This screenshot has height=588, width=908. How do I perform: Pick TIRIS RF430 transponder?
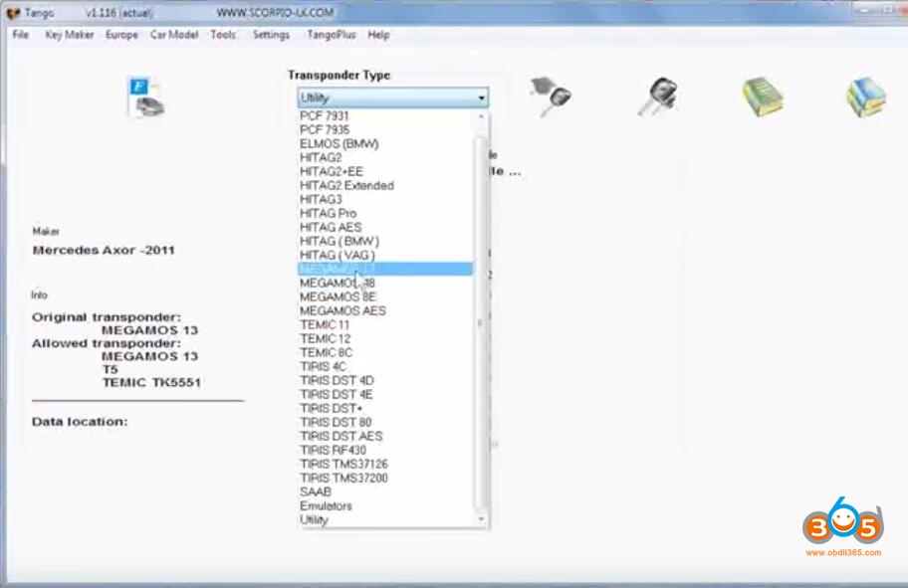coord(386,450)
